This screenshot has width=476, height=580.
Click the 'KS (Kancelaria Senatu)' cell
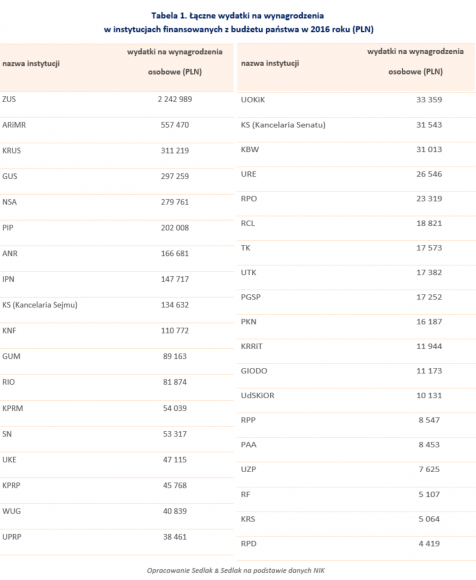click(x=283, y=125)
